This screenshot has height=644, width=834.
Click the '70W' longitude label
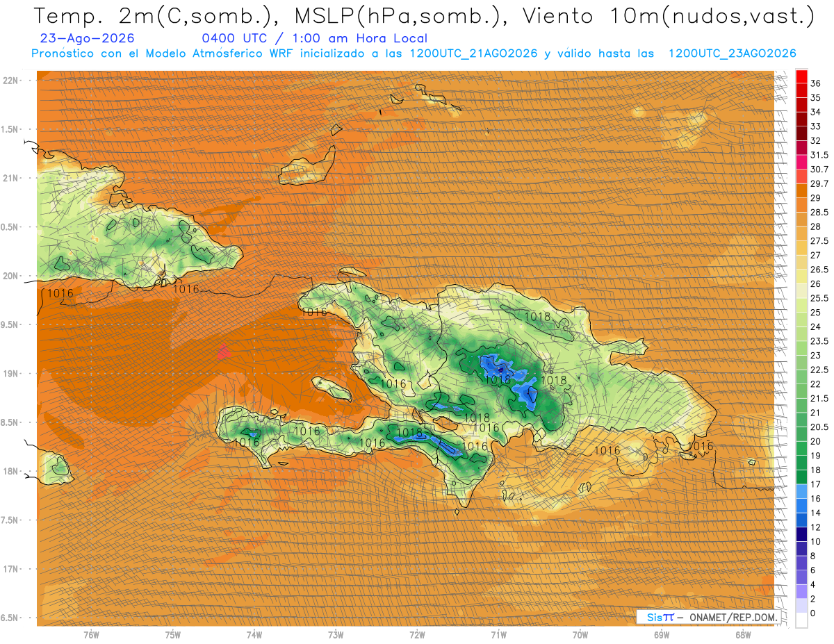[580, 635]
